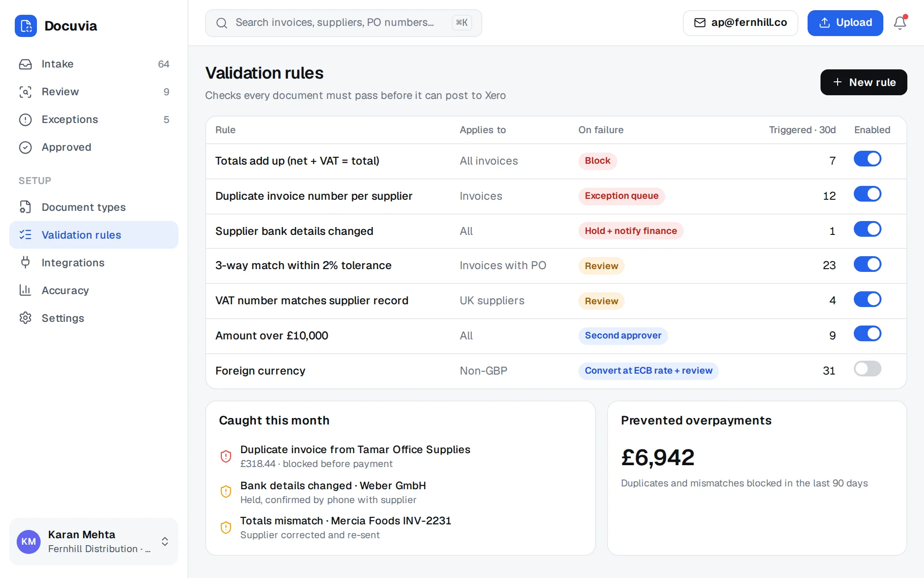
Task: Enable the Foreign currency rule
Action: 867,369
